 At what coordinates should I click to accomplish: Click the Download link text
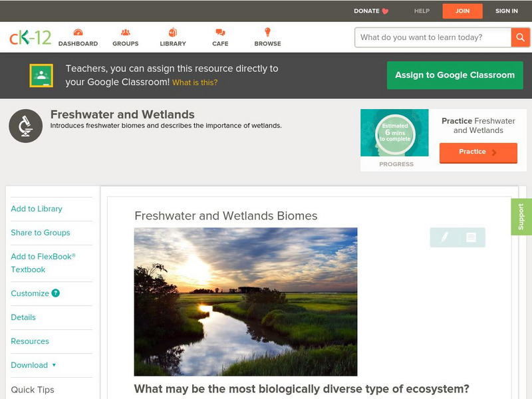[x=29, y=365]
